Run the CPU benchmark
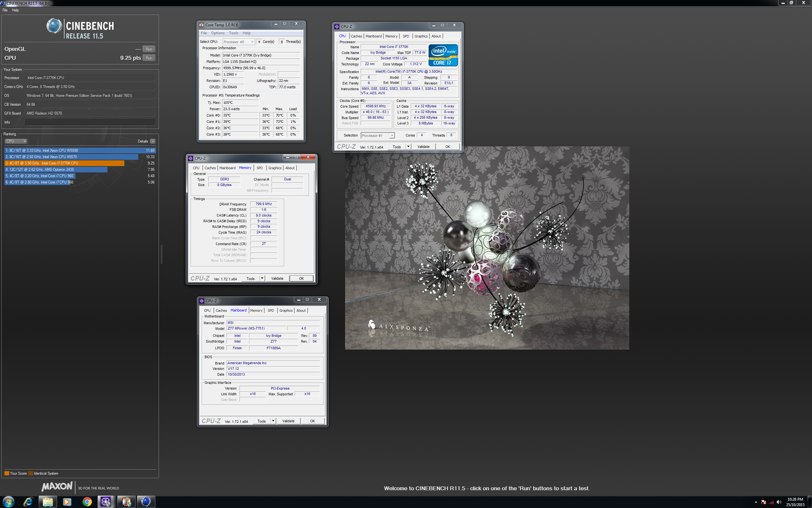The height and width of the screenshot is (508, 812). click(149, 58)
